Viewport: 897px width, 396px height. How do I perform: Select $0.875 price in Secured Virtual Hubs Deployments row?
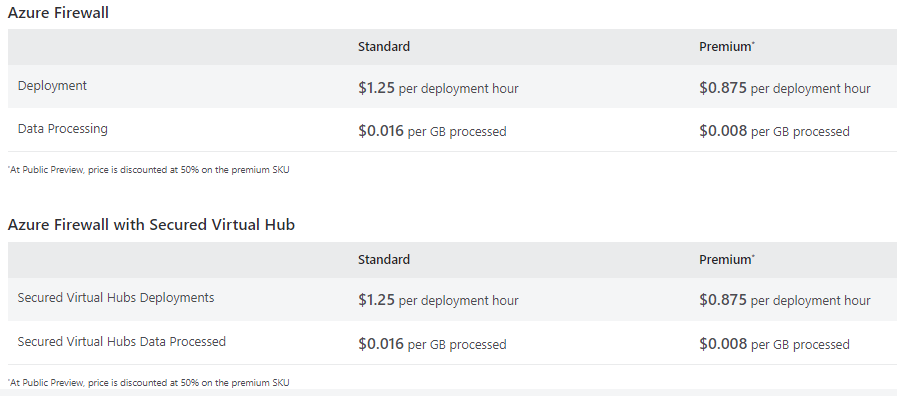coord(723,300)
